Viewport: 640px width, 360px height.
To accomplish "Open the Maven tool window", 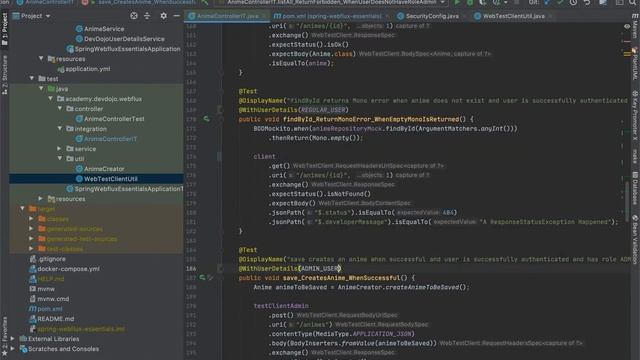I will 635,25.
